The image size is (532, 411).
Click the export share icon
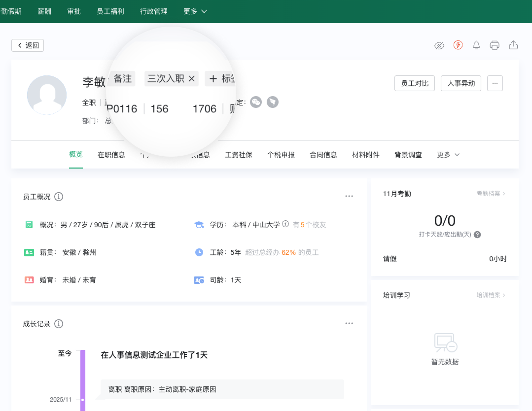pos(513,45)
